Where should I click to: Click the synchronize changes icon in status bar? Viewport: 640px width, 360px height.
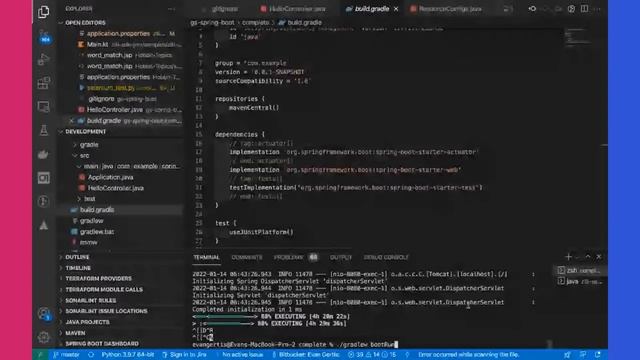tap(91, 355)
